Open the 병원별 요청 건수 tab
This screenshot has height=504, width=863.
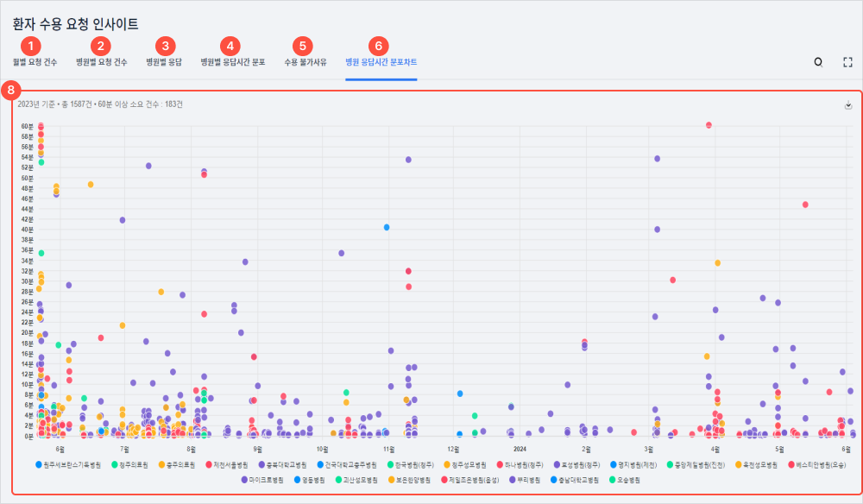(x=102, y=63)
